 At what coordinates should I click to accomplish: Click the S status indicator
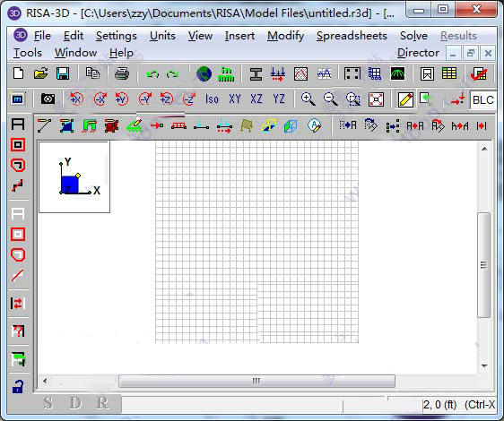[48, 403]
